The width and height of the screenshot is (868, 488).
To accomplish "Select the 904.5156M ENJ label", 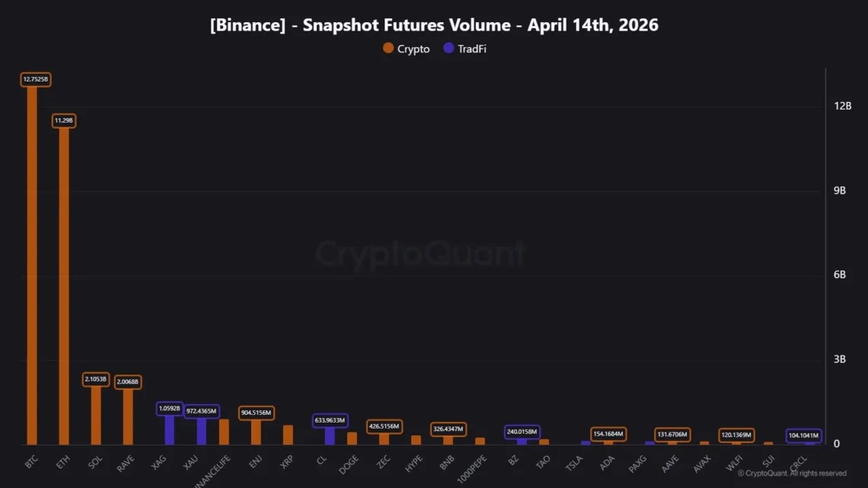I will tap(256, 413).
